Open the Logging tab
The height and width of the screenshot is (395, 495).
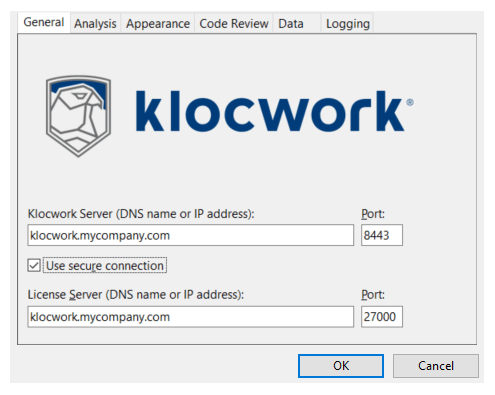347,24
